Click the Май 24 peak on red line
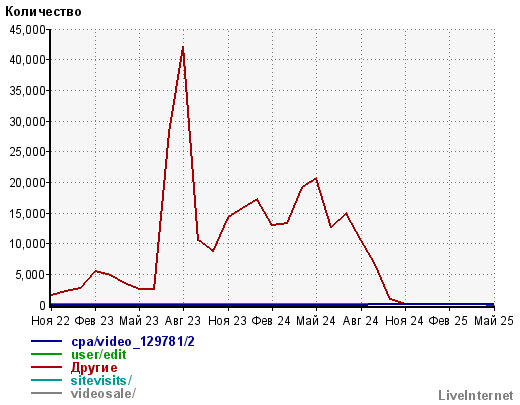This screenshot has width=520, height=405. point(316,179)
